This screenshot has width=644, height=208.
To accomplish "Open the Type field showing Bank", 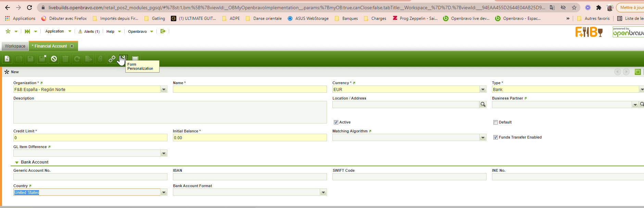I will [x=565, y=90].
